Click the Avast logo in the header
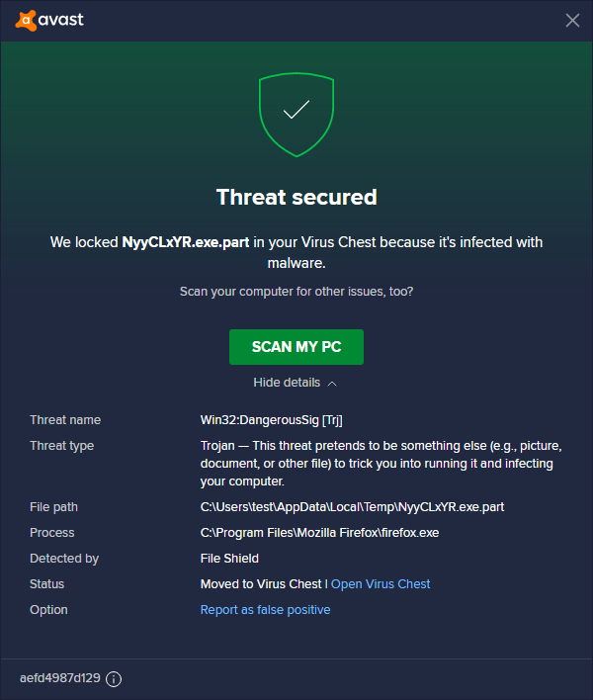The image size is (593, 700). point(49,20)
